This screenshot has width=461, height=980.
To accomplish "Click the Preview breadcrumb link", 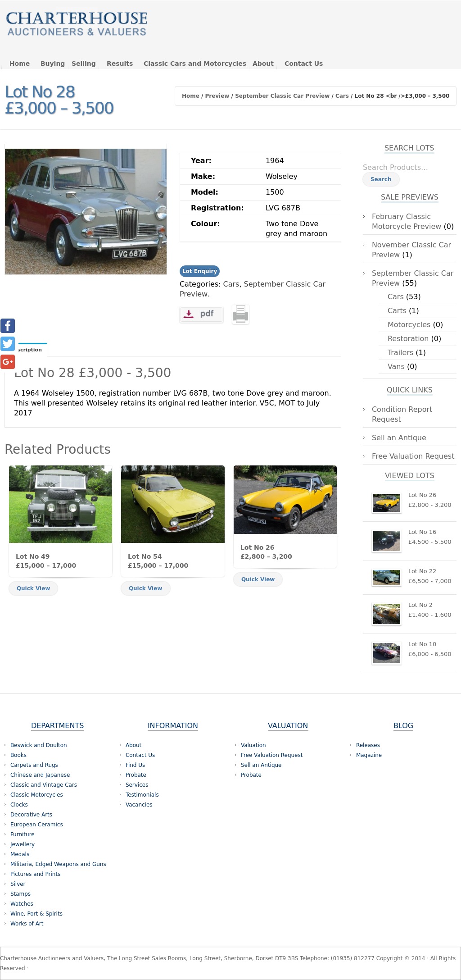I will click(x=217, y=96).
